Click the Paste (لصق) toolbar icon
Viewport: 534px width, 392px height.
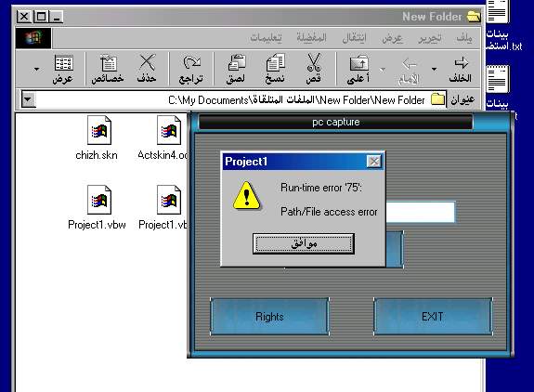236,63
